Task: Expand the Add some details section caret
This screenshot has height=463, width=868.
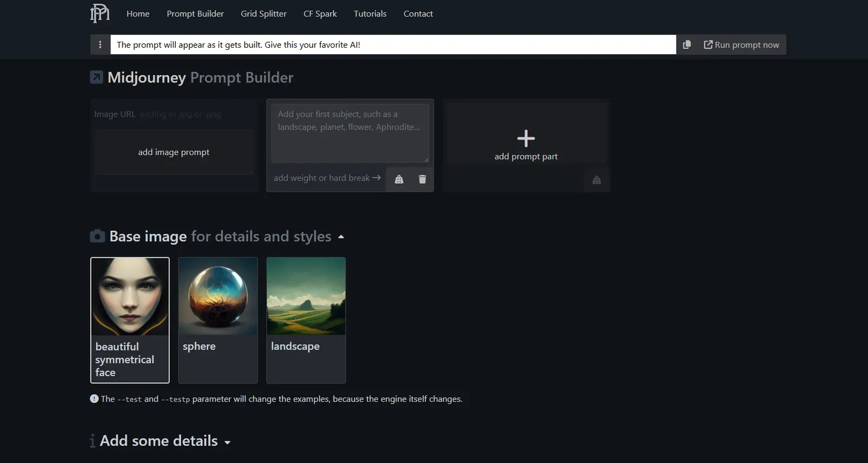Action: (x=227, y=442)
